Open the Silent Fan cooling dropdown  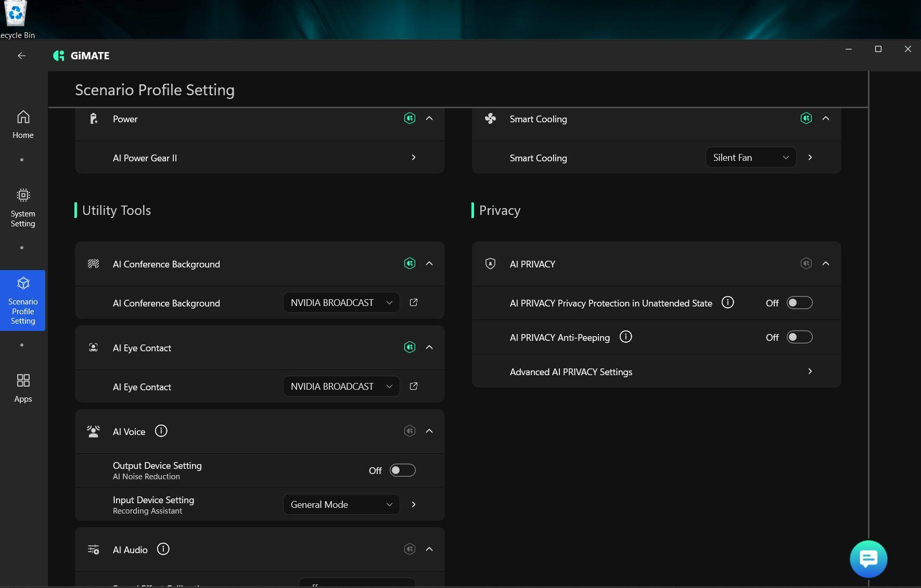point(750,158)
